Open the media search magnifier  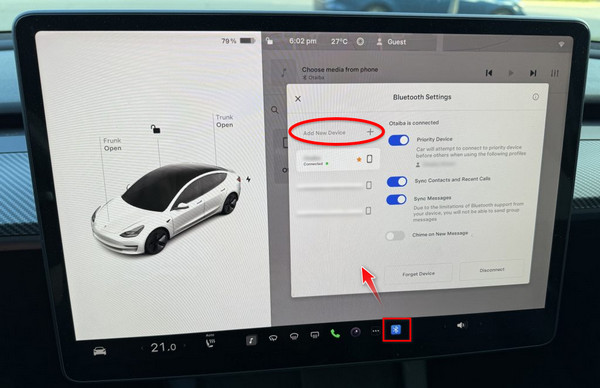pos(275,110)
